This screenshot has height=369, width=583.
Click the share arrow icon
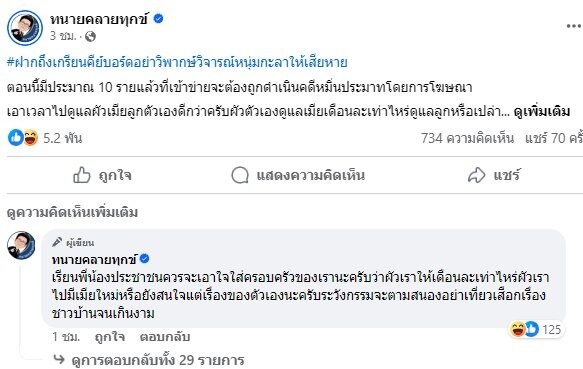tap(476, 175)
